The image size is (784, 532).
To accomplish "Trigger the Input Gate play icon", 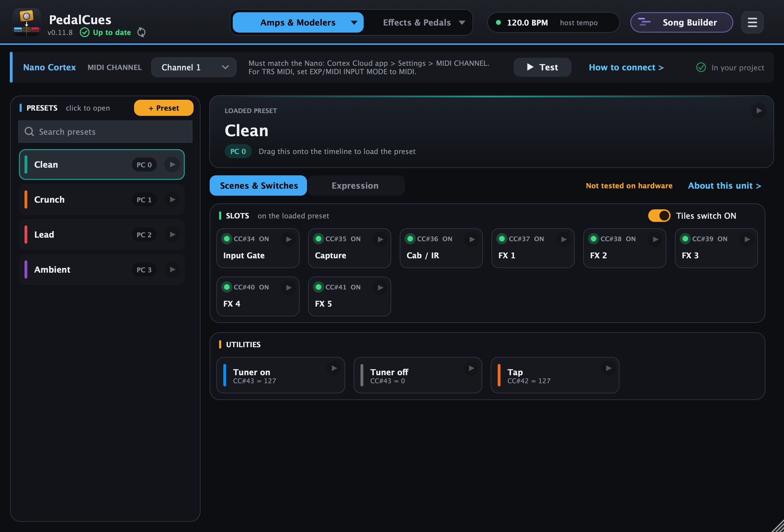I will [x=289, y=239].
